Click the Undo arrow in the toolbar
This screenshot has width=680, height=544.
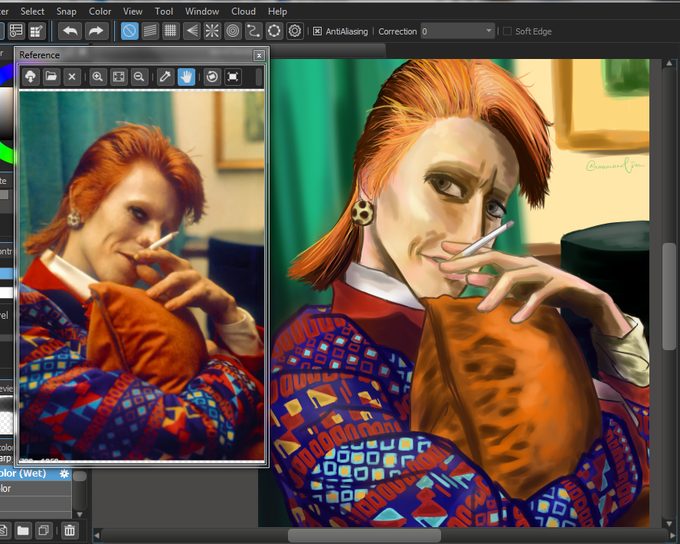pos(70,31)
